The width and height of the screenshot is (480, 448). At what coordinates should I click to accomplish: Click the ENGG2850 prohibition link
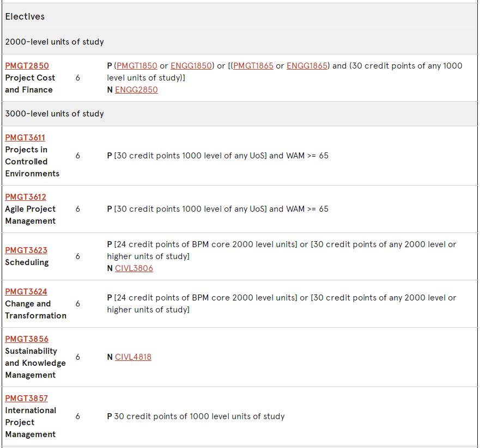click(x=136, y=90)
